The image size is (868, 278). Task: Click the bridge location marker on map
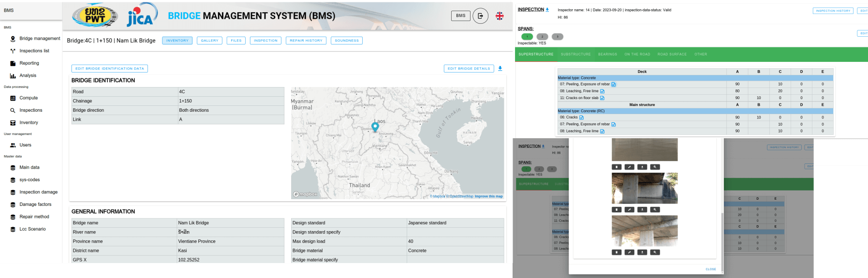click(x=375, y=127)
